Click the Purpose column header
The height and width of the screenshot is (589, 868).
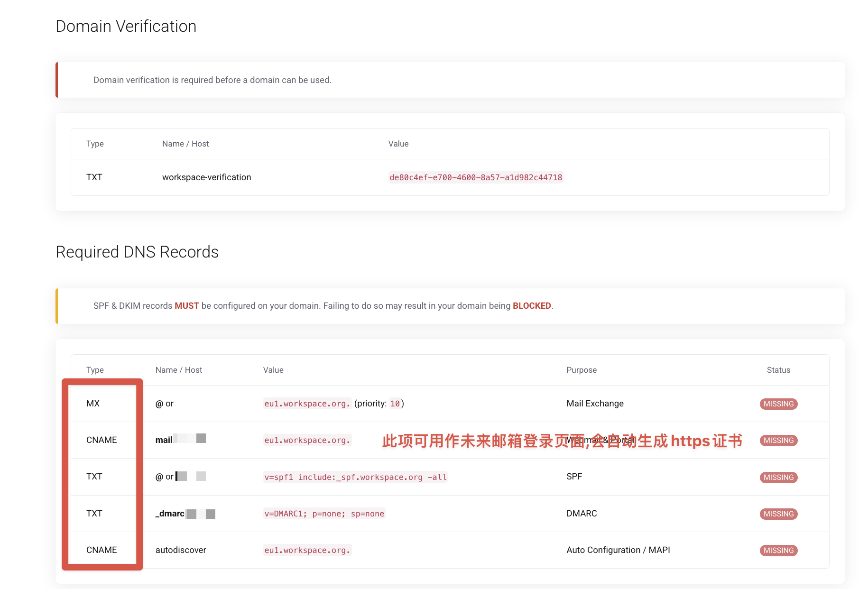click(582, 370)
